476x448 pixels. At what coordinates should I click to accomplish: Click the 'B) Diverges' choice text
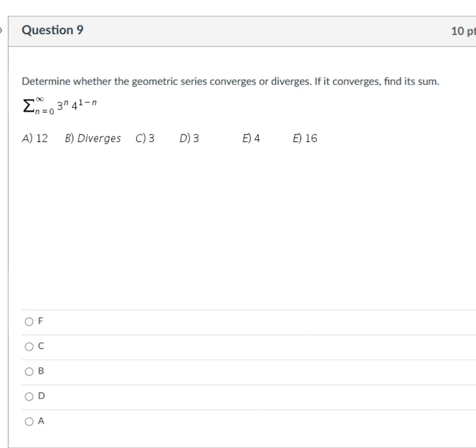coord(93,138)
